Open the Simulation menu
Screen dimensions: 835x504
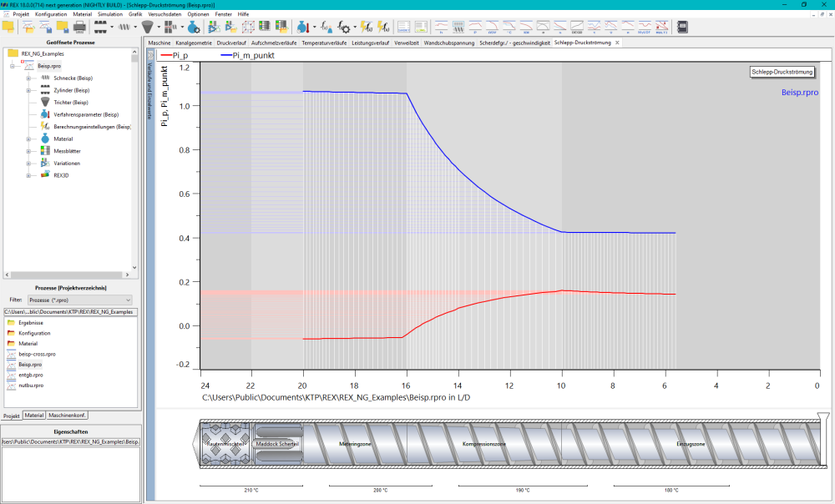tap(110, 14)
